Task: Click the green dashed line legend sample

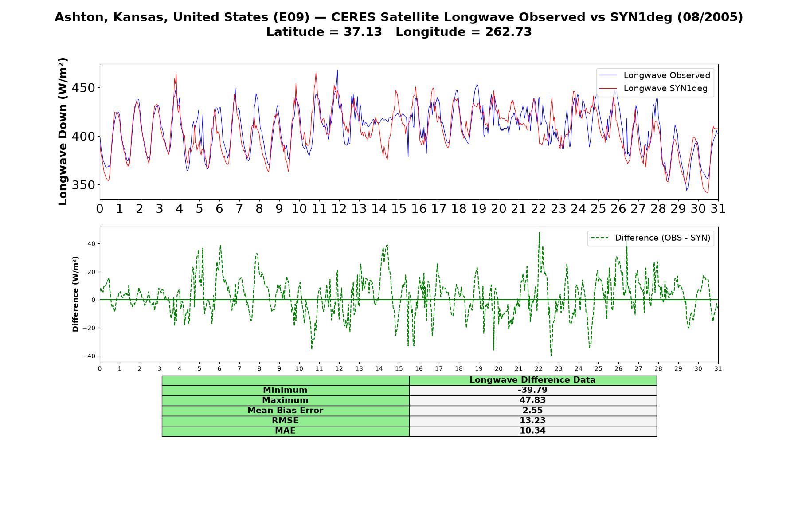Action: point(600,238)
